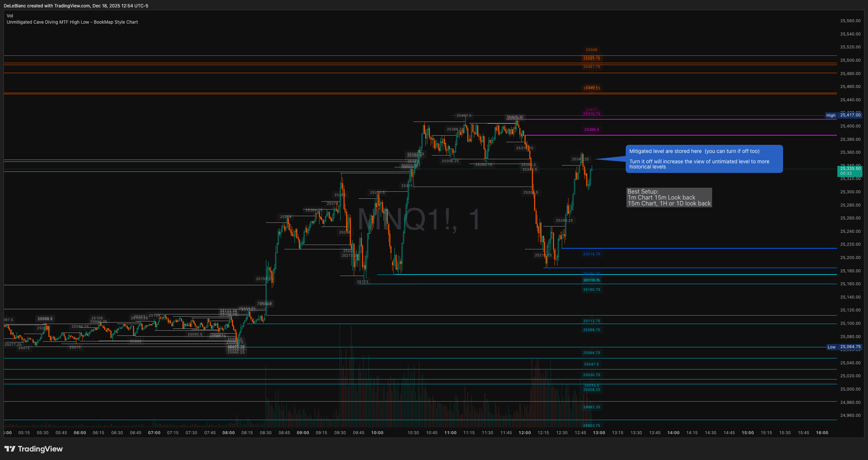Click the cyan 25008.25 level label
Screen dimensions: 868x460
(x=591, y=390)
